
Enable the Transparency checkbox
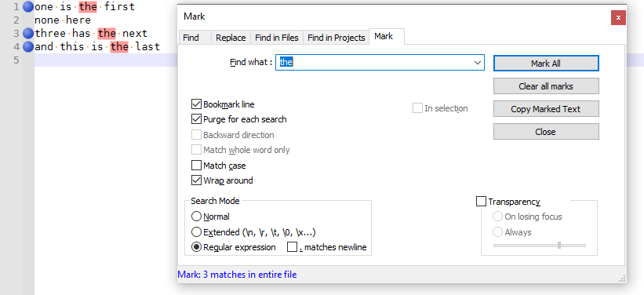(481, 202)
